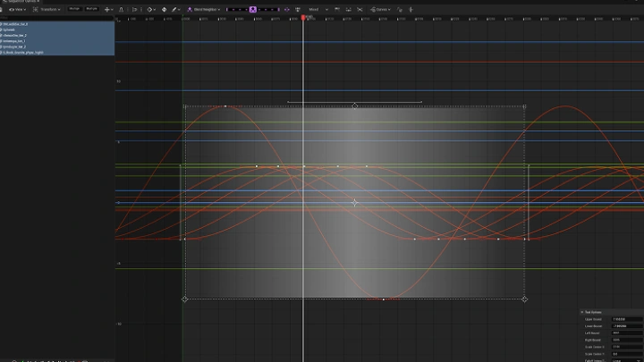The width and height of the screenshot is (644, 362).
Task: Select the third curve row ending in bar_2
Action: click(57, 36)
